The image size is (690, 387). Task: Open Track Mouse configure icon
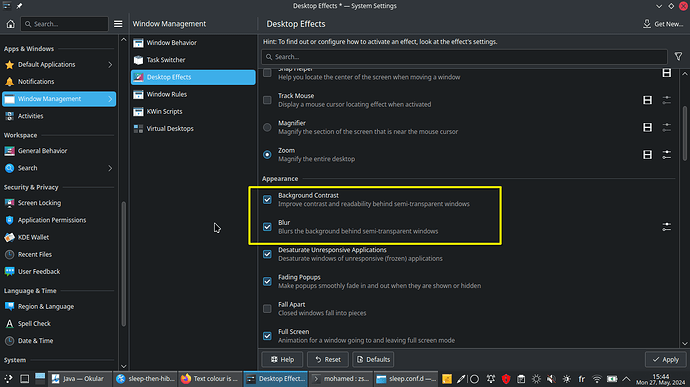(667, 100)
